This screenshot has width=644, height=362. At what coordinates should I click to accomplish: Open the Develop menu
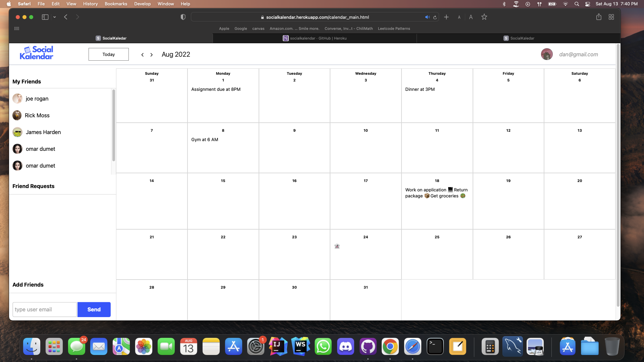pos(142,4)
